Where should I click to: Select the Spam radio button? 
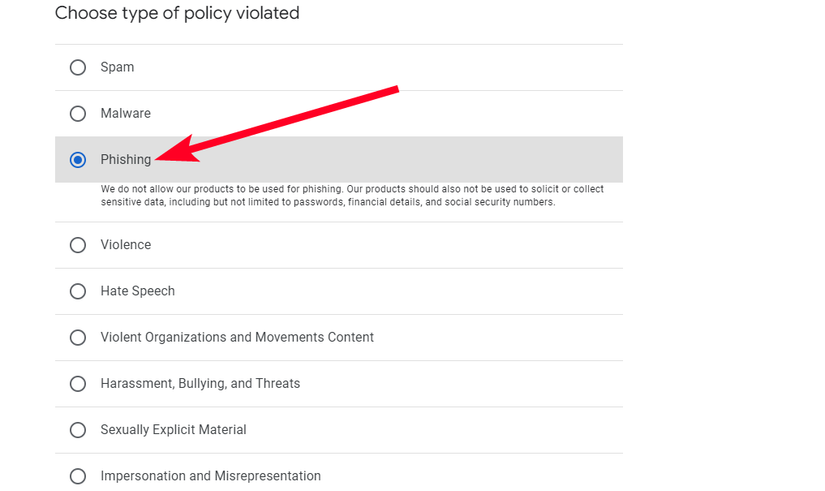[x=78, y=68]
